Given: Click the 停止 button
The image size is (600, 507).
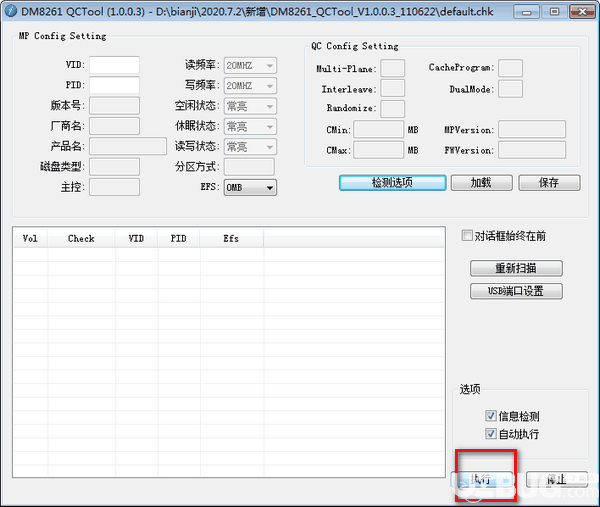Looking at the screenshot, I should (x=557, y=479).
